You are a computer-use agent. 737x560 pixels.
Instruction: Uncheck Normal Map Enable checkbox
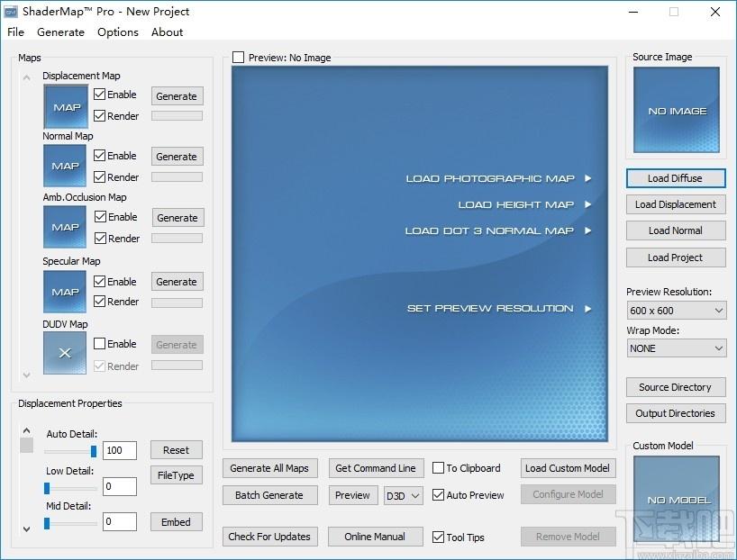pyautogui.click(x=99, y=156)
